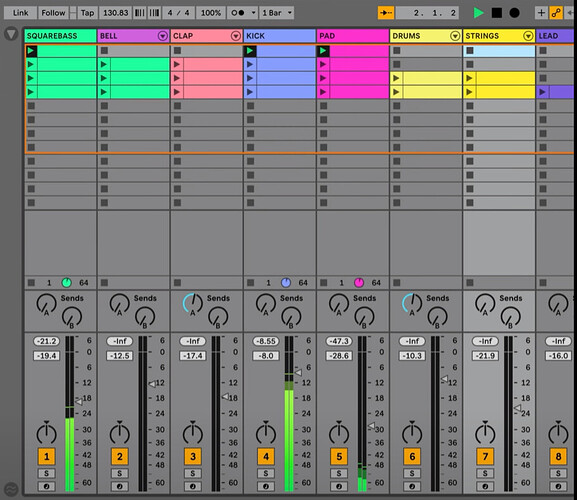Click the pan knob on track 4
Image resolution: width=577 pixels, height=500 pixels.
click(266, 433)
